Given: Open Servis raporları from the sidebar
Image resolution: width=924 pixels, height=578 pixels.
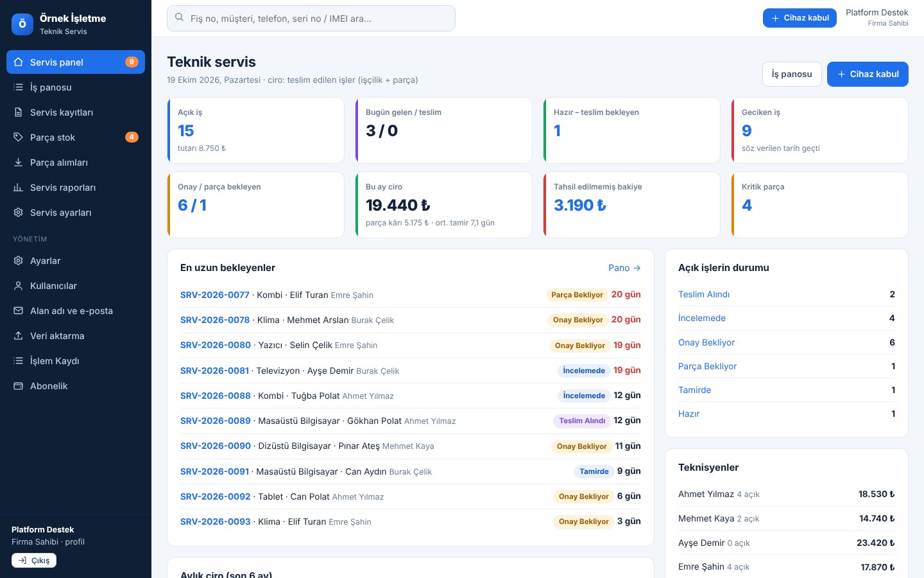Looking at the screenshot, I should click(76, 188).
